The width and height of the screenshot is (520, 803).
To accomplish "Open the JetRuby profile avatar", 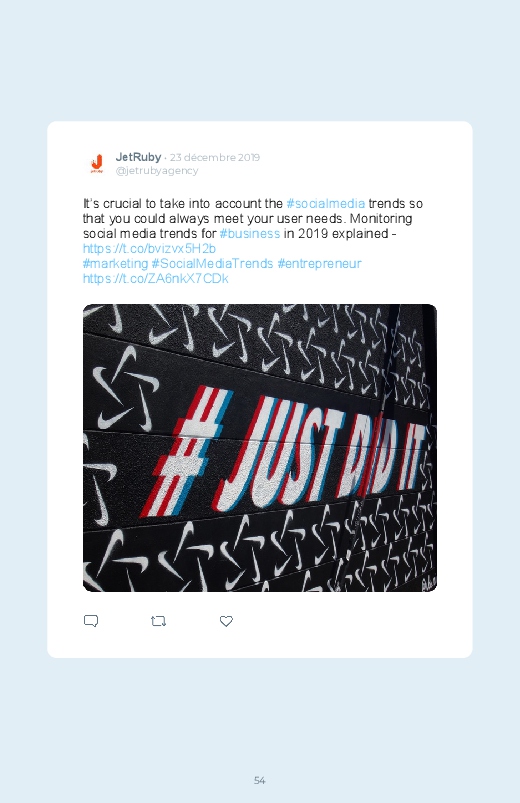I will [96, 163].
